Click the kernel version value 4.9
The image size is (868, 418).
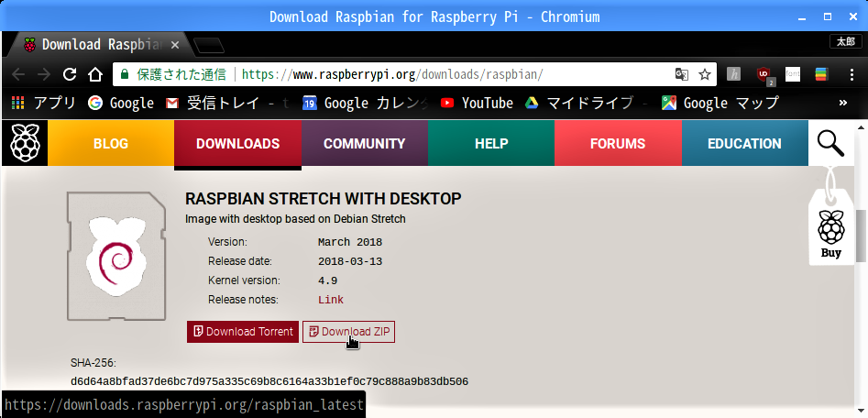click(328, 280)
